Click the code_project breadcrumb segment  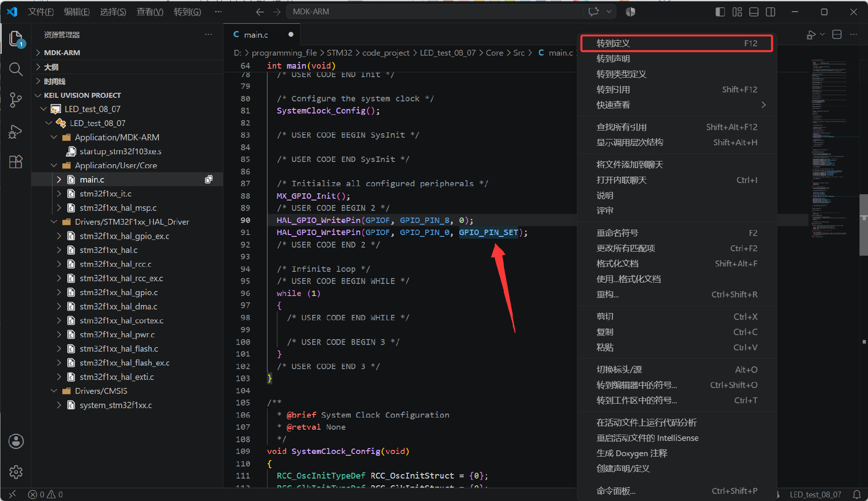pyautogui.click(x=386, y=53)
